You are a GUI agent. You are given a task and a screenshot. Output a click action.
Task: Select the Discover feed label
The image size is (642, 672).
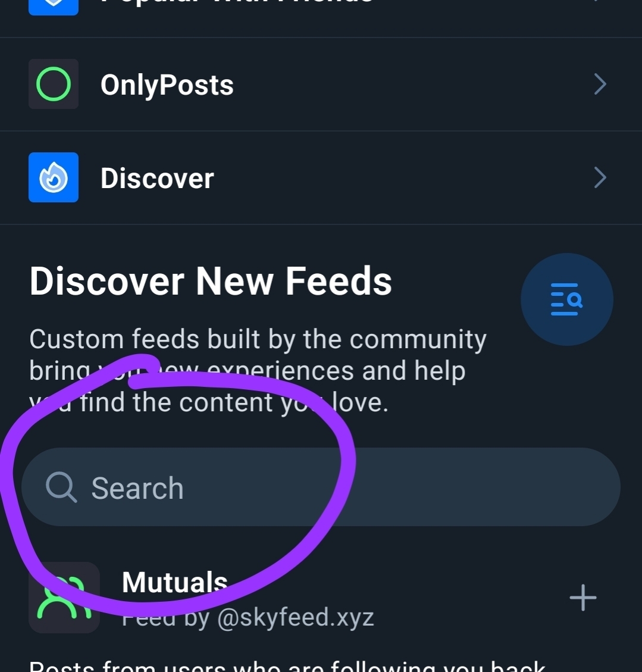157,178
